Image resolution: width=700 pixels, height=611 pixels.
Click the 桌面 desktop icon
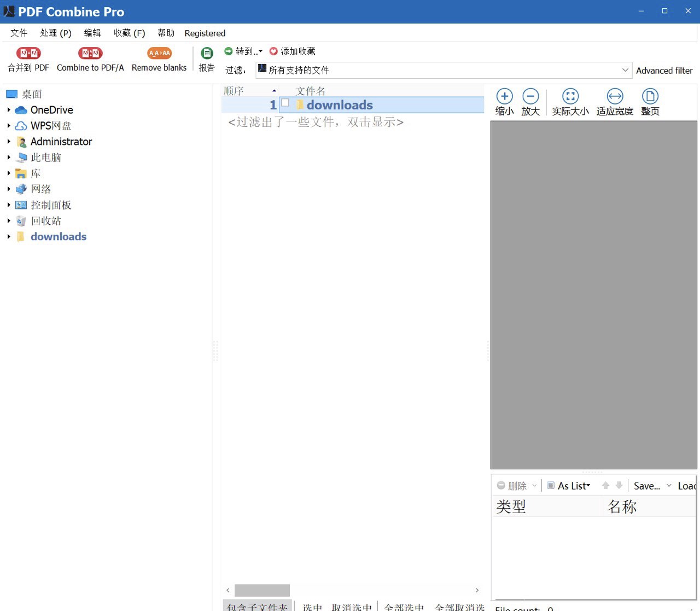pyautogui.click(x=12, y=94)
